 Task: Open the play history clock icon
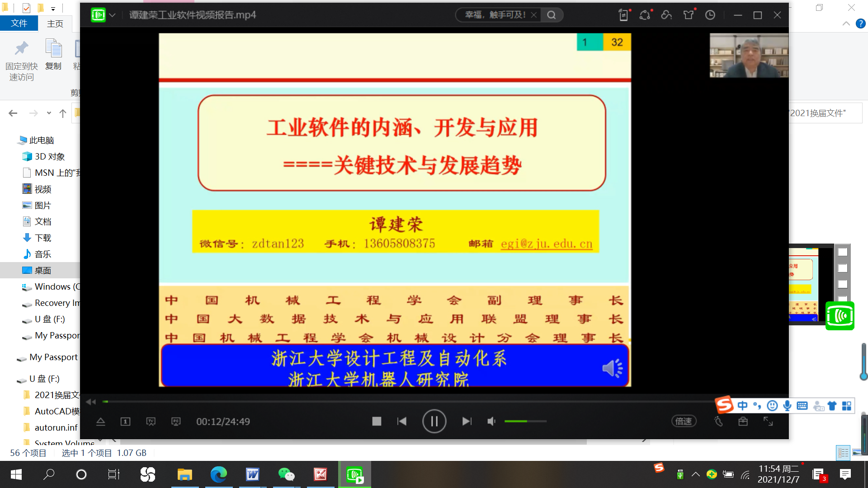710,15
